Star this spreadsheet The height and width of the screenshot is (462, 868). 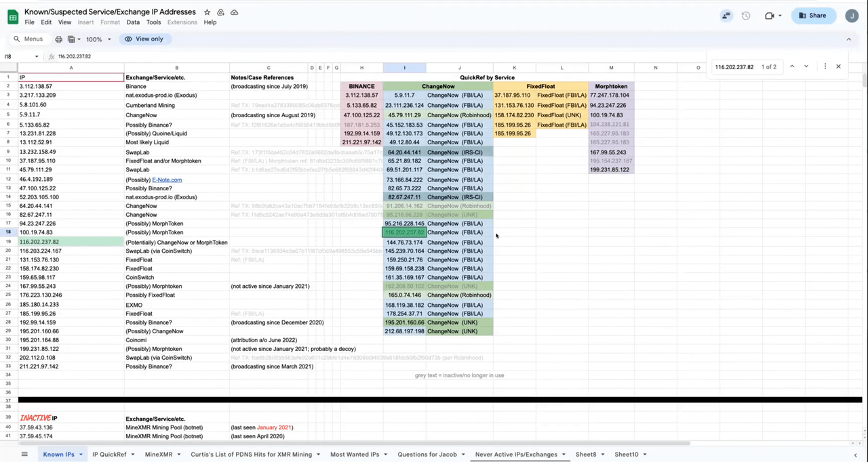(x=207, y=12)
